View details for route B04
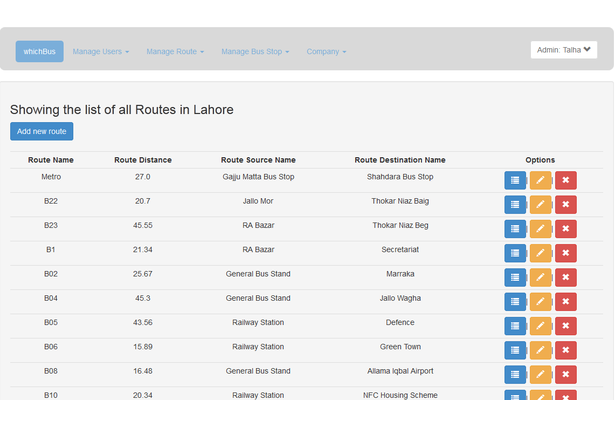 pyautogui.click(x=515, y=302)
